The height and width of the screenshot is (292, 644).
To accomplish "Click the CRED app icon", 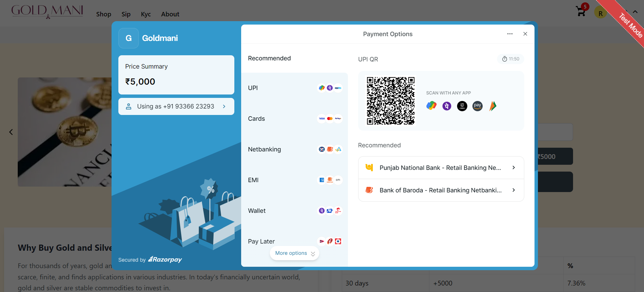I will [x=462, y=106].
